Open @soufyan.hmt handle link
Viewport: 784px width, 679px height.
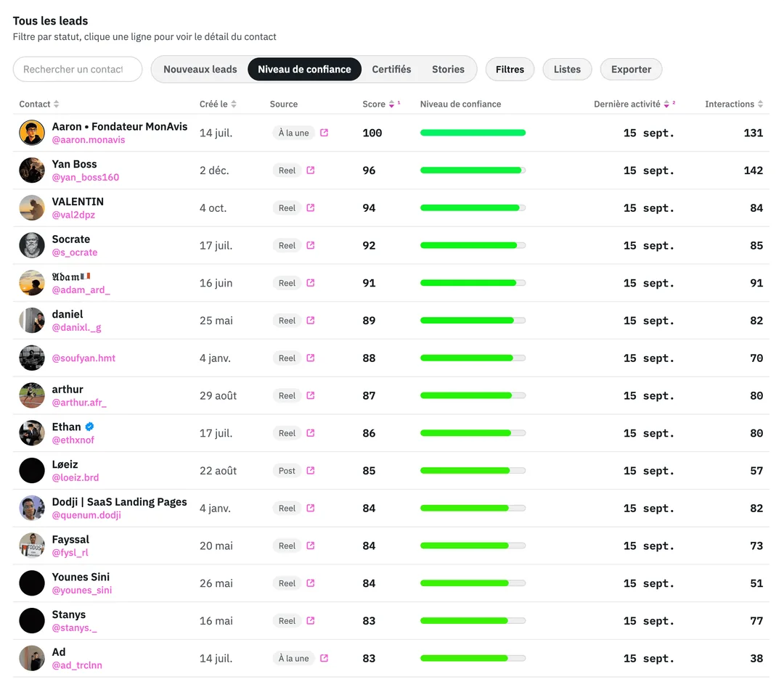point(83,358)
